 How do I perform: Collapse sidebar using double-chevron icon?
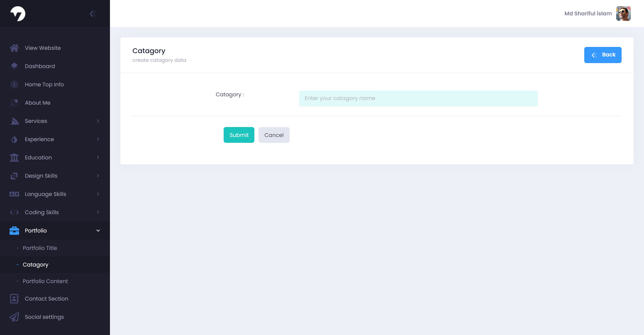pos(93,13)
